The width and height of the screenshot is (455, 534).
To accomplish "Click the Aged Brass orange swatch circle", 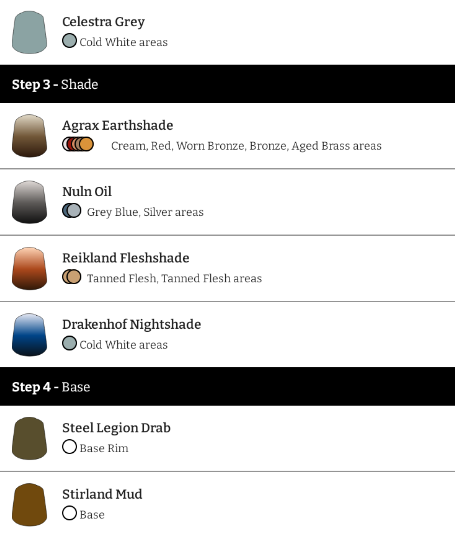I will (87, 144).
